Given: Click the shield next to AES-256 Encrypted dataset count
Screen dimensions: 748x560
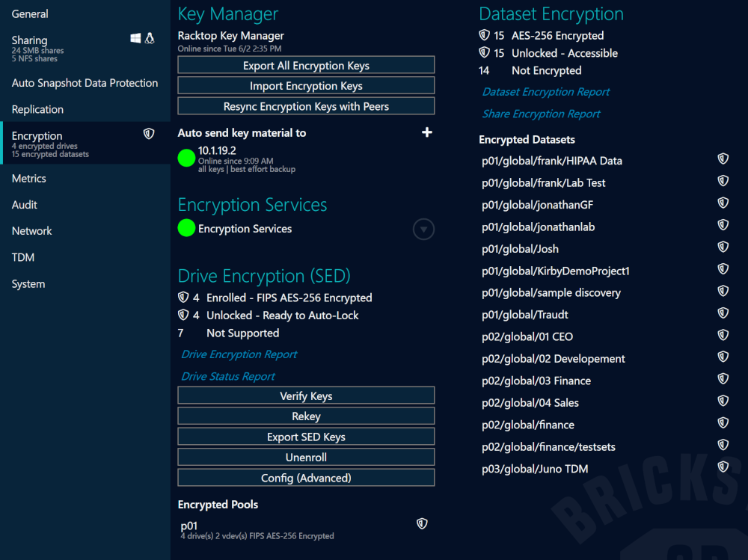Looking at the screenshot, I should coord(485,35).
